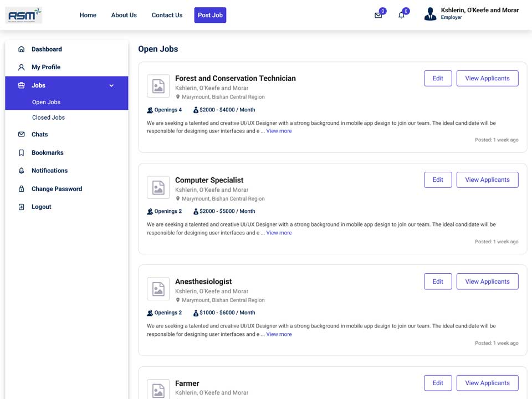The image size is (532, 399).
Task: Click the Change Password lock icon
Action: tap(22, 188)
